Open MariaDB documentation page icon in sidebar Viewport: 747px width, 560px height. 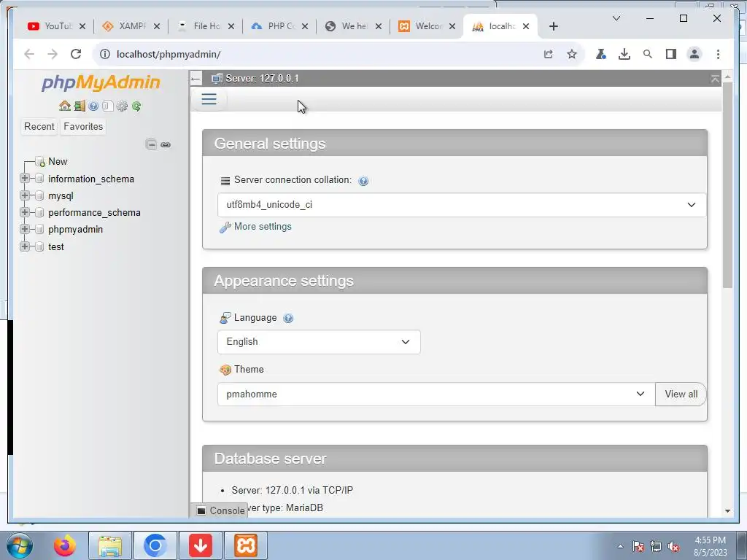tap(108, 106)
